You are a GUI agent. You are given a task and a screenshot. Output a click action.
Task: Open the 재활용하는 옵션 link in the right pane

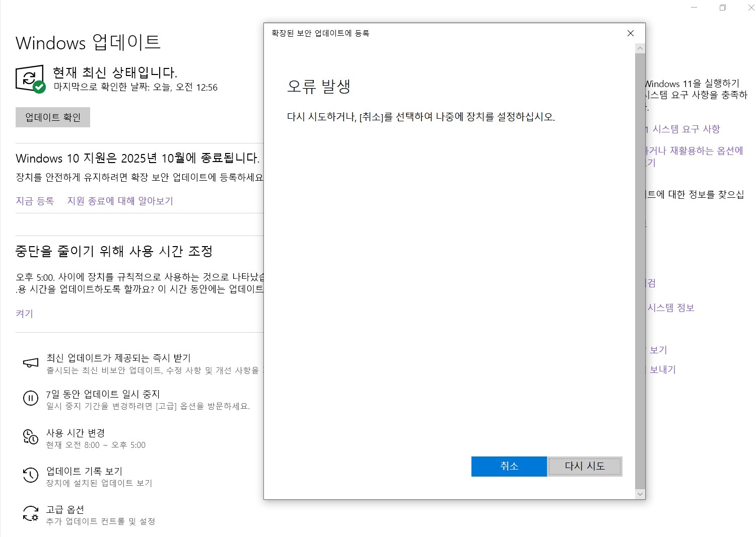(695, 157)
